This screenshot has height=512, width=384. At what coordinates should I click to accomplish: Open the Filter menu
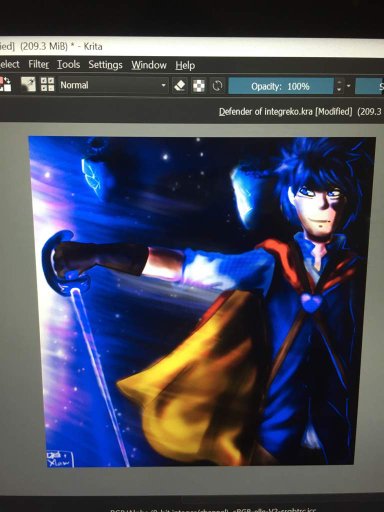tap(39, 64)
